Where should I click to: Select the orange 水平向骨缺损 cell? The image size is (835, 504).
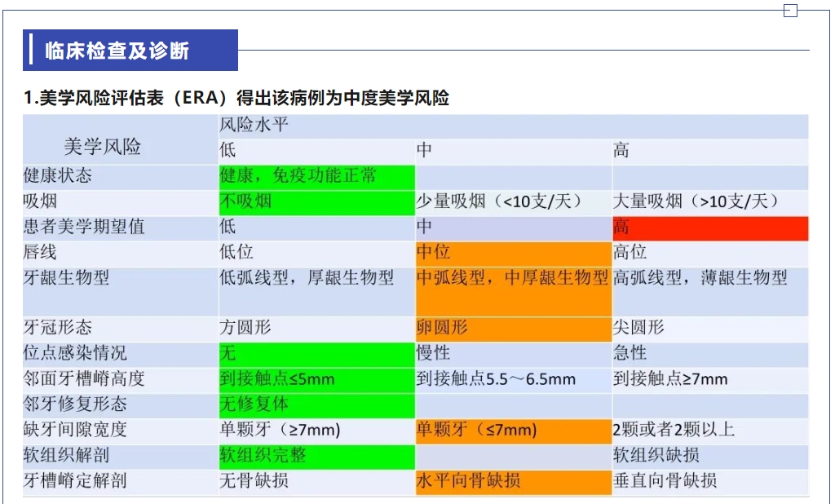pyautogui.click(x=513, y=481)
